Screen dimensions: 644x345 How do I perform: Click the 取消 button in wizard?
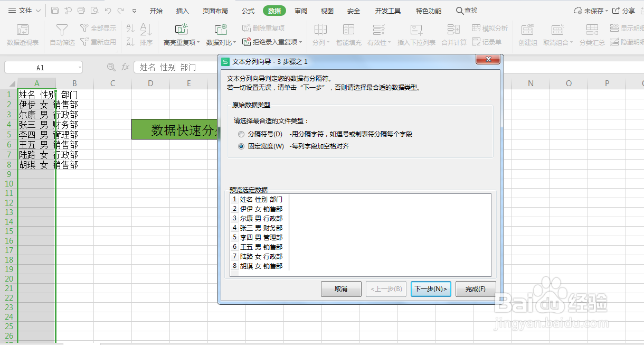(341, 289)
